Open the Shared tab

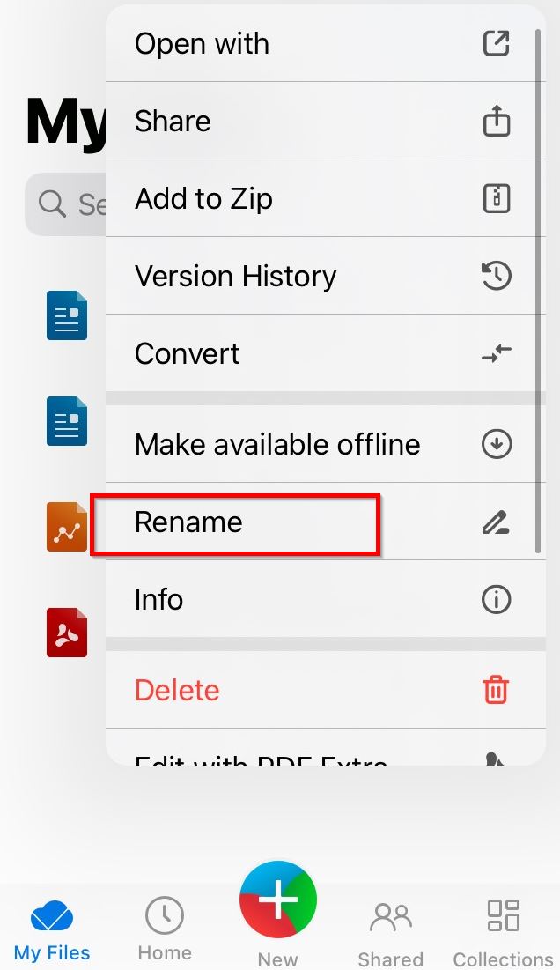pyautogui.click(x=390, y=932)
